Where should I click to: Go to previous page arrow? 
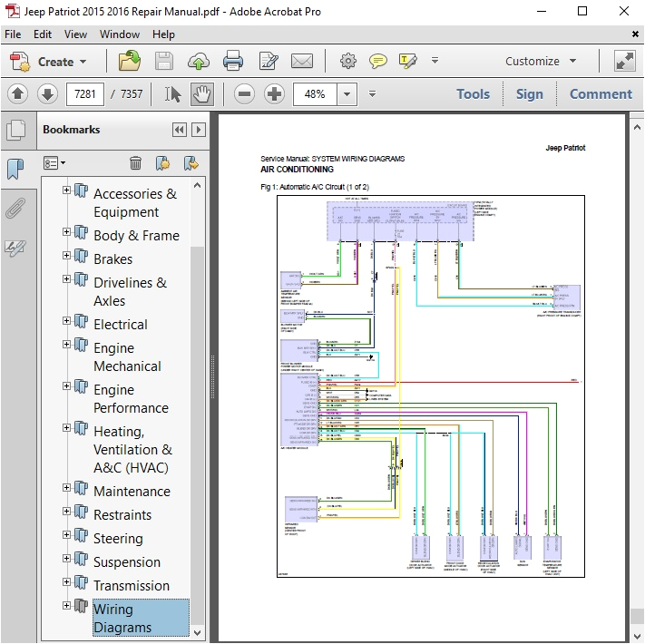17,93
